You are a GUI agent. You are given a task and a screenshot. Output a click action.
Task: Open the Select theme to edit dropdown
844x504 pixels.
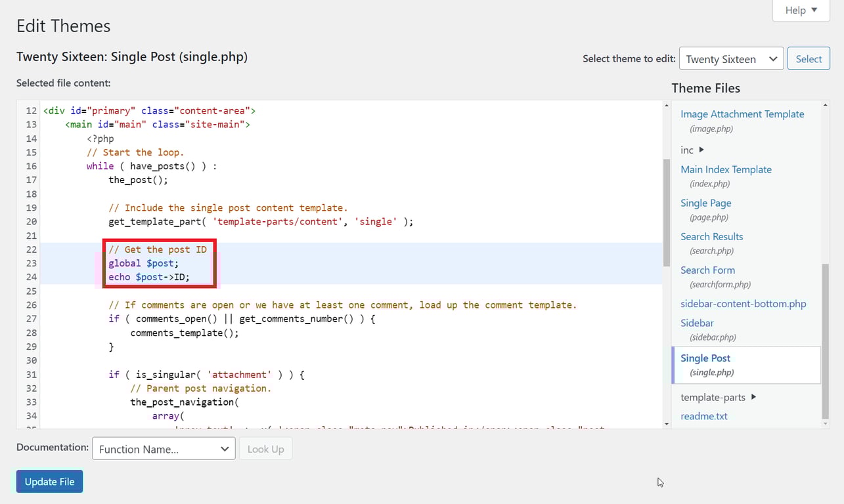coord(730,58)
